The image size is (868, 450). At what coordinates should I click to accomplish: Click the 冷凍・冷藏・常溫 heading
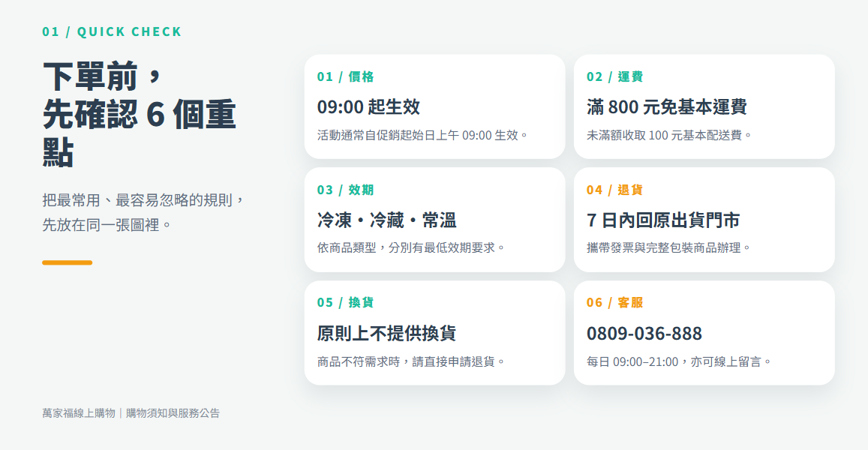click(x=386, y=220)
